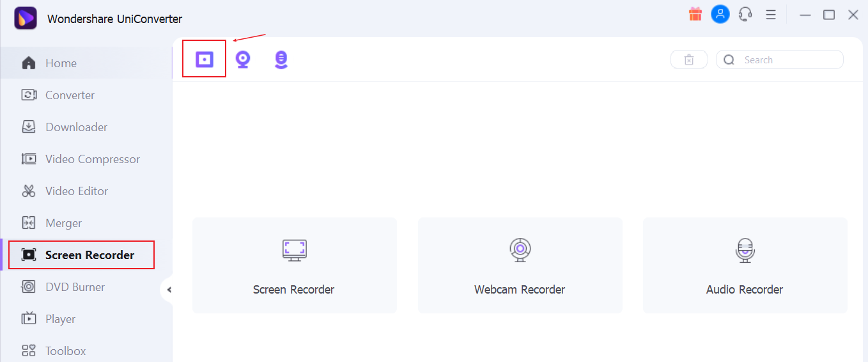Viewport: 868px width, 362px height.
Task: Select the screen recorder icon in top toolbar
Action: (x=204, y=59)
